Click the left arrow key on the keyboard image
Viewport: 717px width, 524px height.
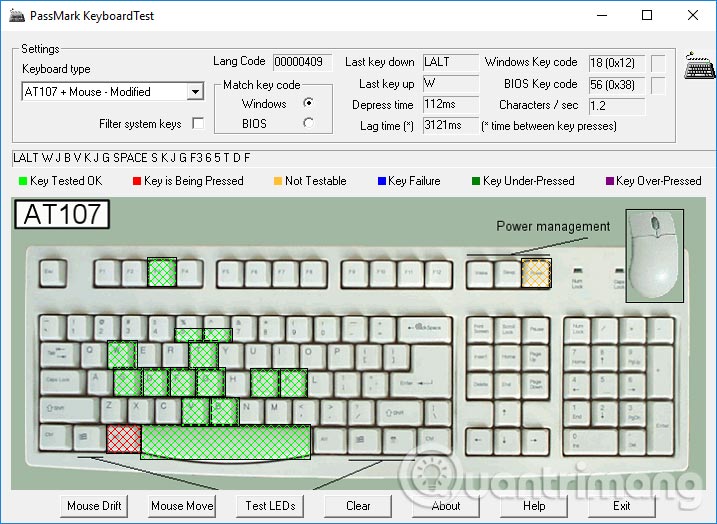(x=478, y=440)
